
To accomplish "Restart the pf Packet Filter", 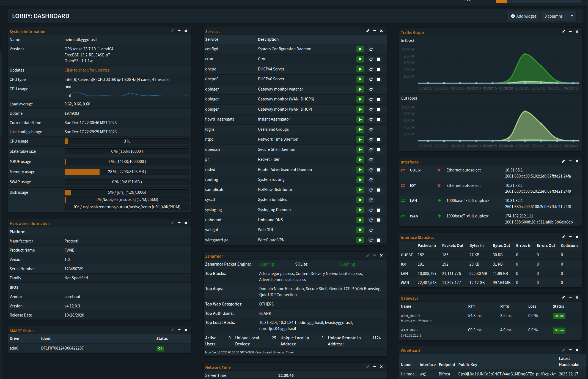I will [x=371, y=160].
